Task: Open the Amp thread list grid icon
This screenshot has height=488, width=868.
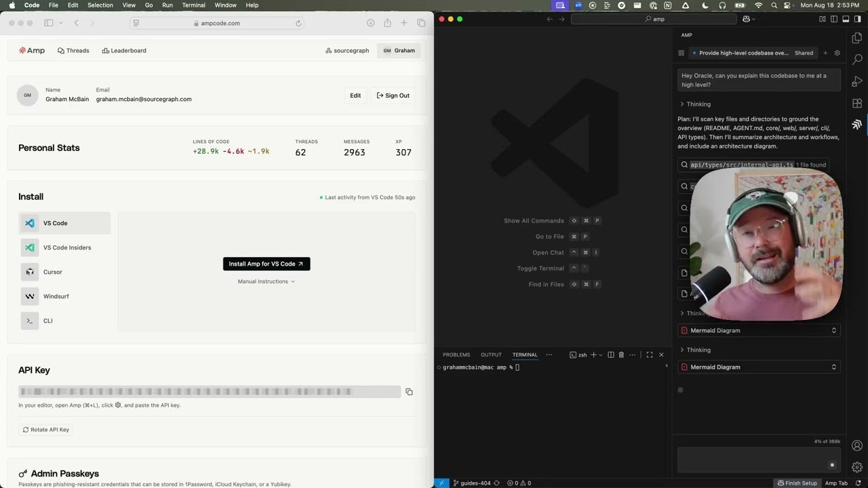Action: 681,53
